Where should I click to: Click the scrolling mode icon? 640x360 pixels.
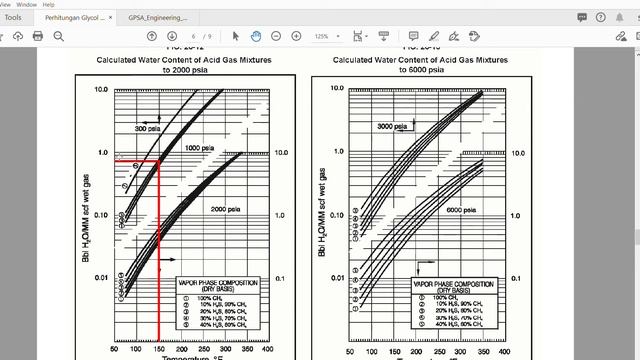[x=384, y=36]
